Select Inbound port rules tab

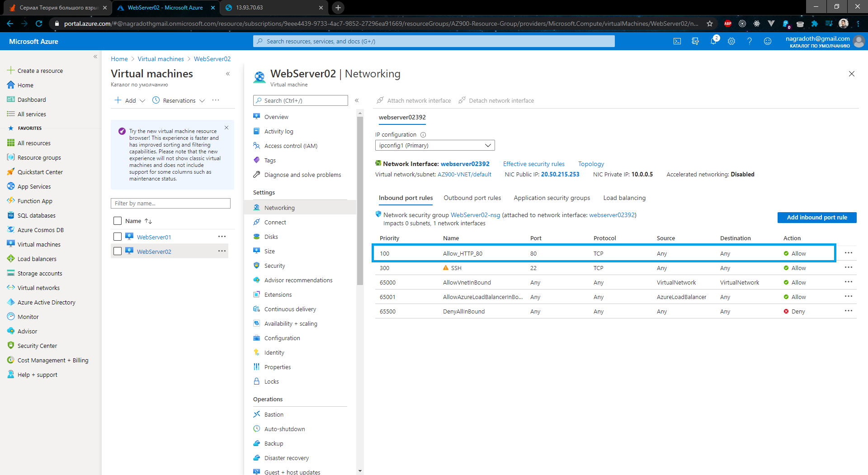tap(406, 198)
